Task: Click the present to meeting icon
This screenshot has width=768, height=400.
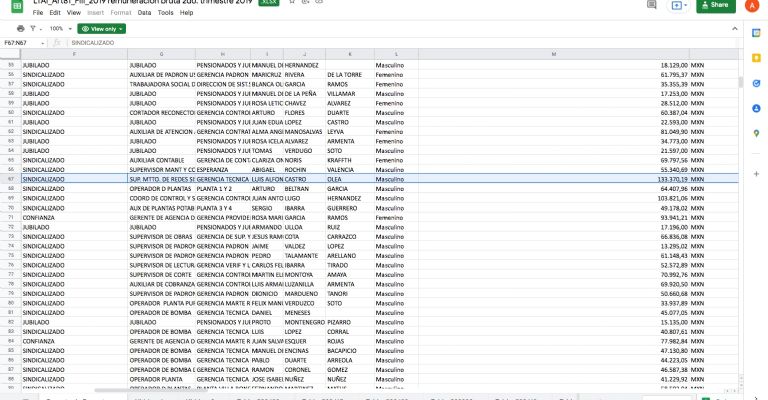Action: 679,5
